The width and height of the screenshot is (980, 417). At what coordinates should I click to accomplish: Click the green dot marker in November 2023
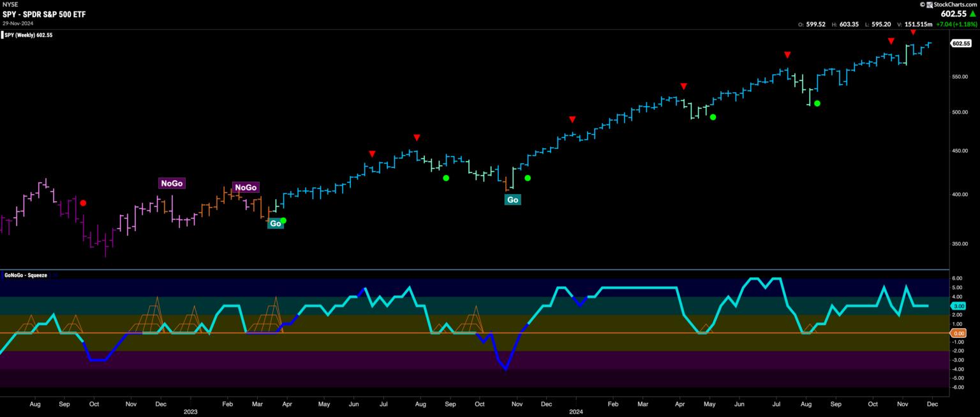pyautogui.click(x=528, y=178)
